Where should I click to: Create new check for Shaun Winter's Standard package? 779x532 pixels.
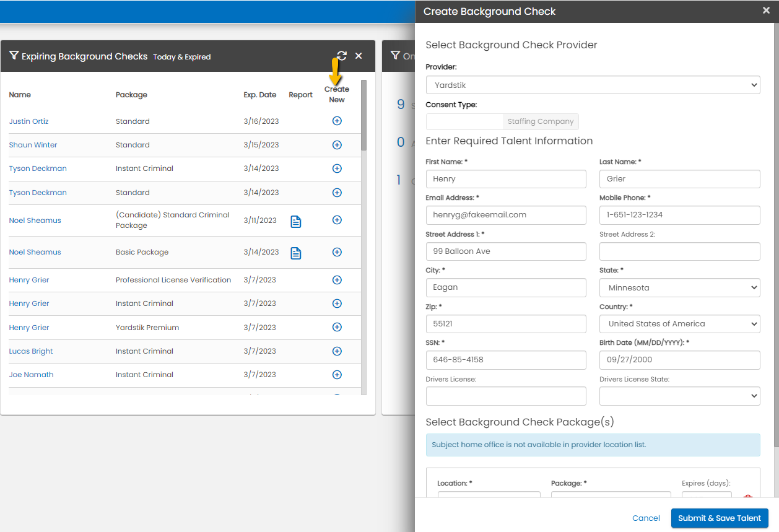point(337,144)
